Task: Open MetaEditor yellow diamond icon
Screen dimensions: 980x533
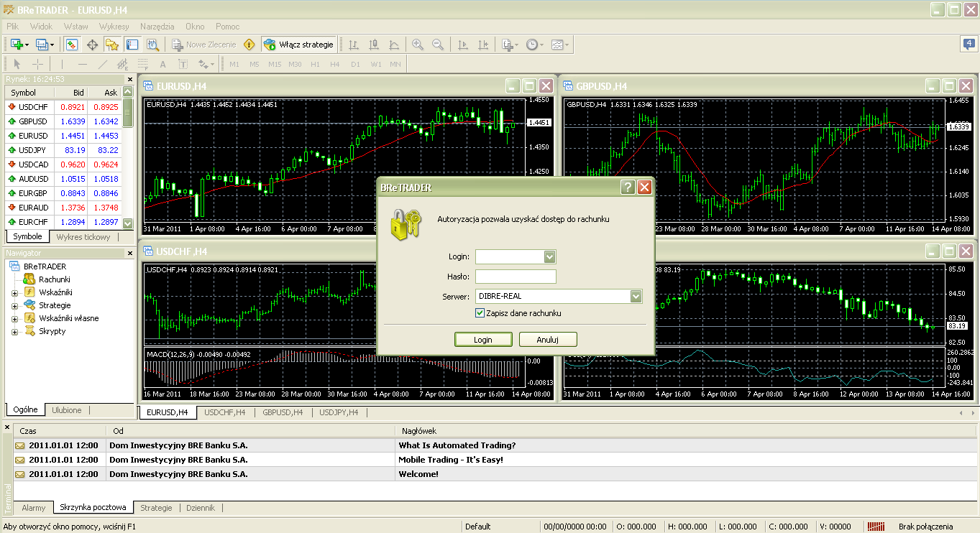Action: (249, 45)
